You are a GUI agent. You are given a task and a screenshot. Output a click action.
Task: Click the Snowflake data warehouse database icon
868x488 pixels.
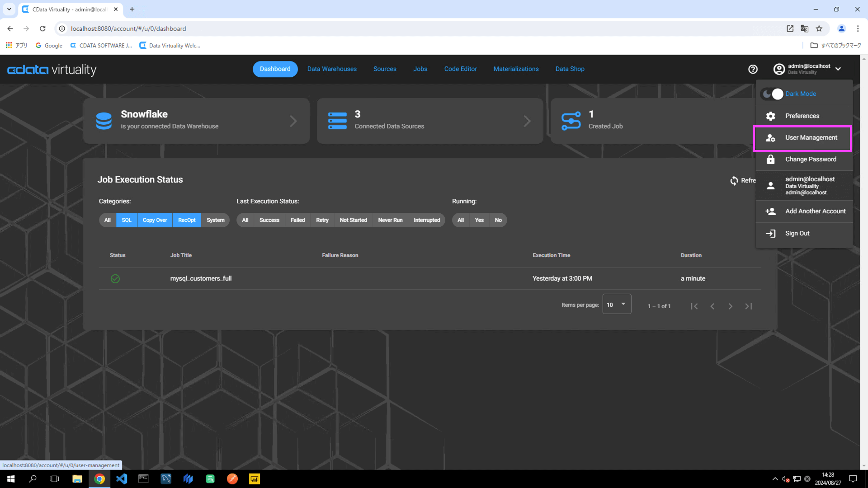click(104, 121)
